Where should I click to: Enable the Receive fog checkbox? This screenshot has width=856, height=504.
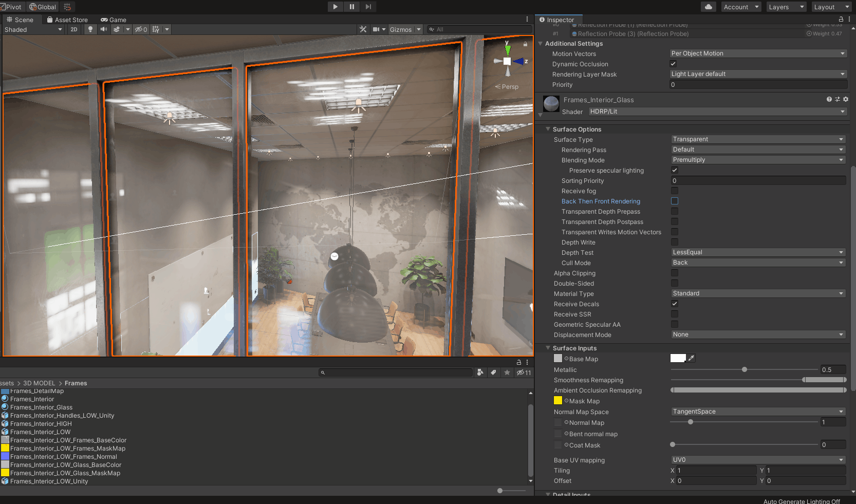(675, 191)
